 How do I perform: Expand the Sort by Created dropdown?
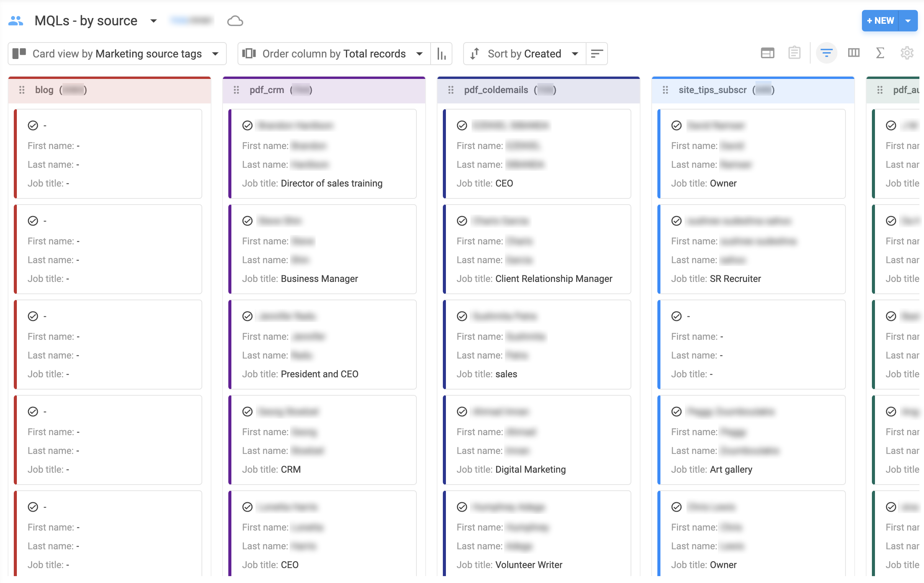coord(574,53)
